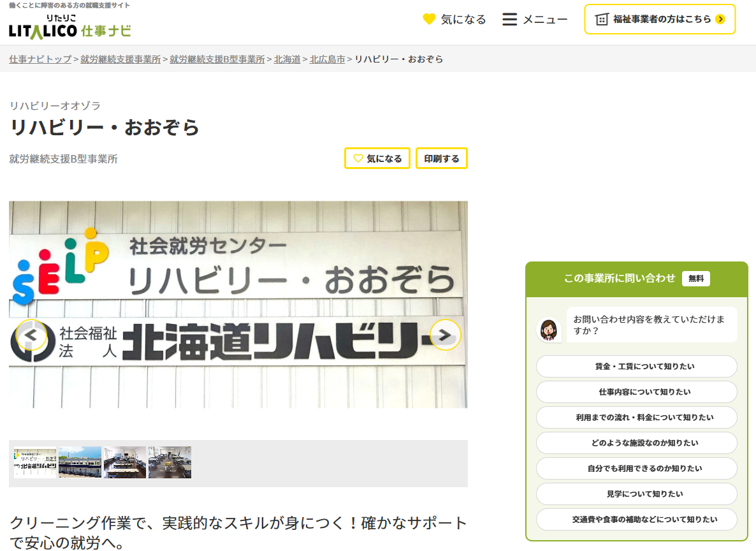
Task: Click the arrow circle in 福祉事業者の方はこちら
Action: pos(720,19)
